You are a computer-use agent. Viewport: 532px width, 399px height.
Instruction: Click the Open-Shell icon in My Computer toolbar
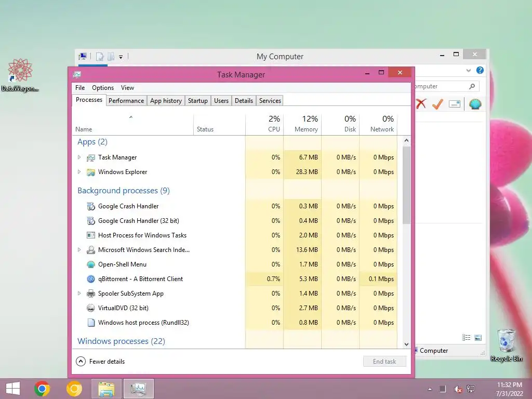pos(475,104)
